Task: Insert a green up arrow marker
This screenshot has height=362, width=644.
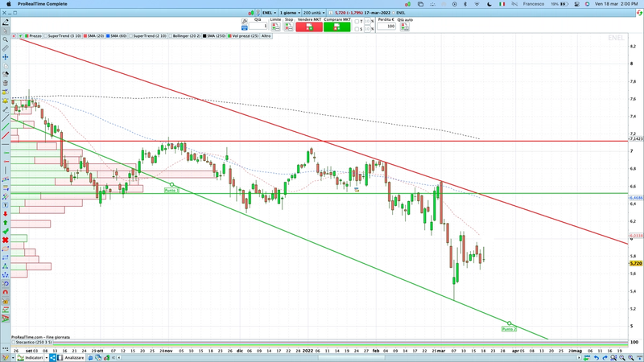Action: click(6, 223)
